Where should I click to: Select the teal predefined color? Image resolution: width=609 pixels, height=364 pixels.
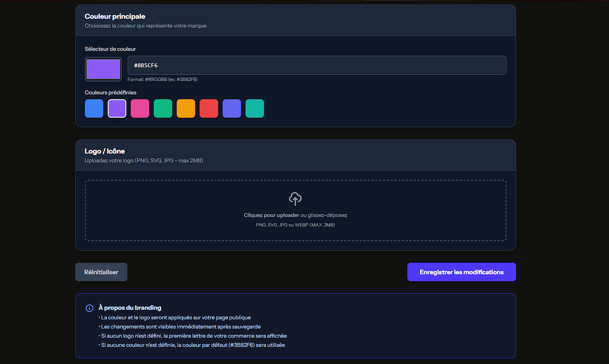click(x=254, y=108)
